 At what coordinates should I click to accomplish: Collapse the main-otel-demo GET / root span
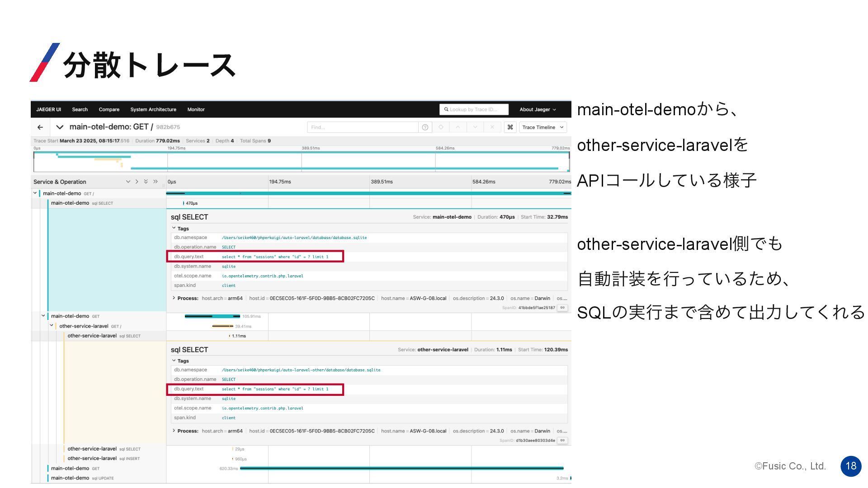pos(35,193)
